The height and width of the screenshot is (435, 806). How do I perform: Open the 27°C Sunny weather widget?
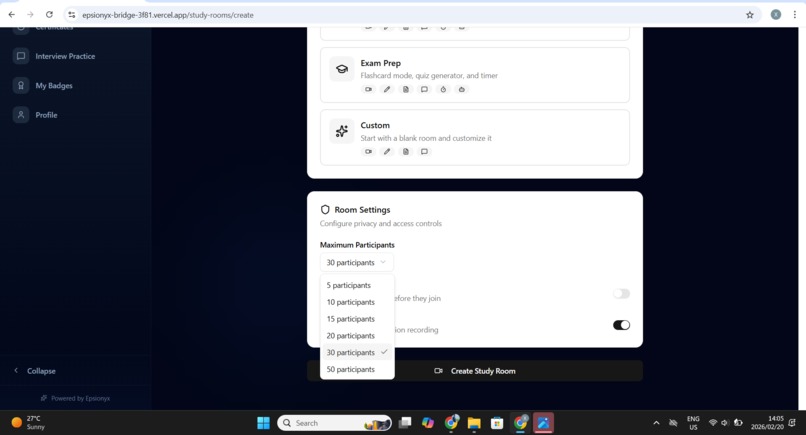coord(28,423)
